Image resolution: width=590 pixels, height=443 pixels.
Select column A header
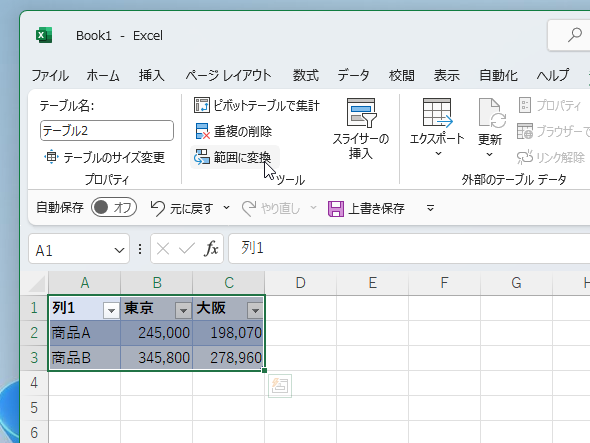coord(85,283)
